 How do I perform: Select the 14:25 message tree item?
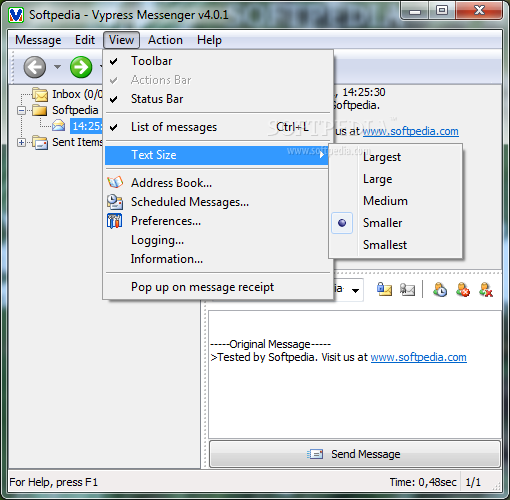tap(86, 126)
